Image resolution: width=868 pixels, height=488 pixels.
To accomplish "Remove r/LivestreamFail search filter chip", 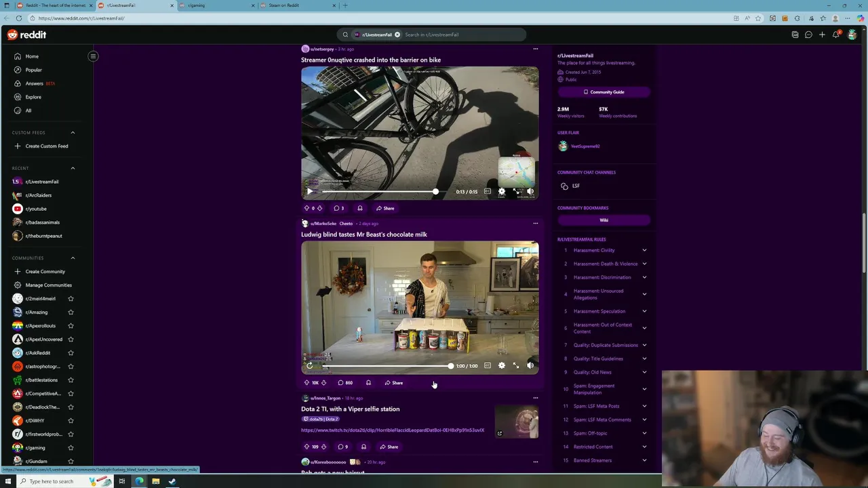I will tap(397, 35).
